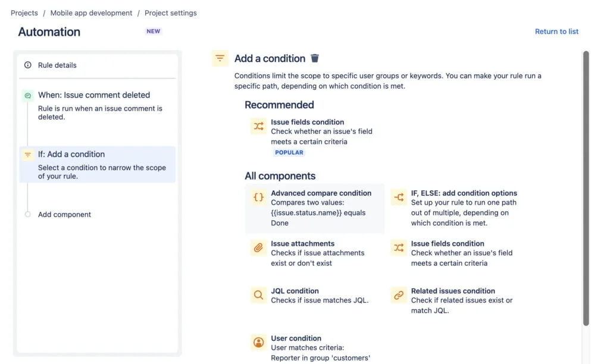
Task: Click the POPULAR badge
Action: 289,152
